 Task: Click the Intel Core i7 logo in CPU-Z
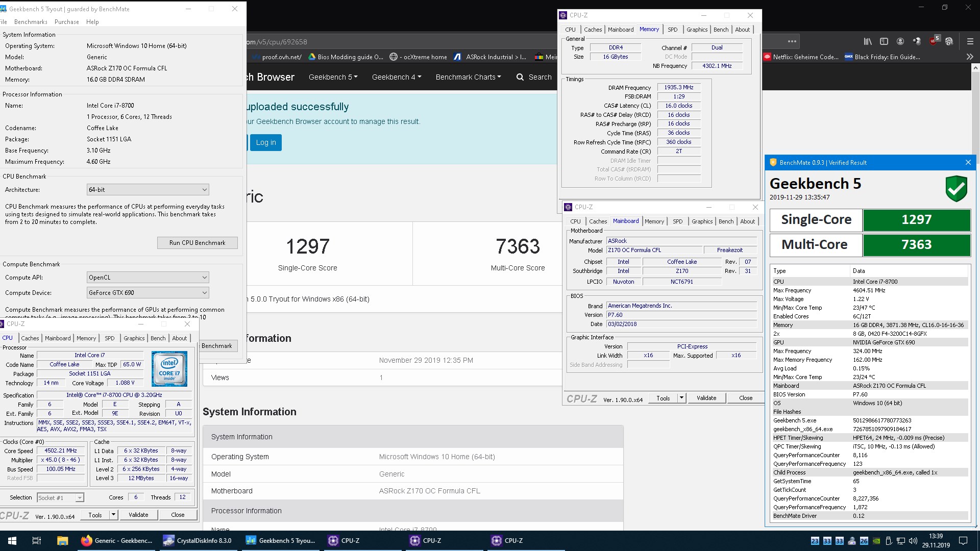(169, 368)
